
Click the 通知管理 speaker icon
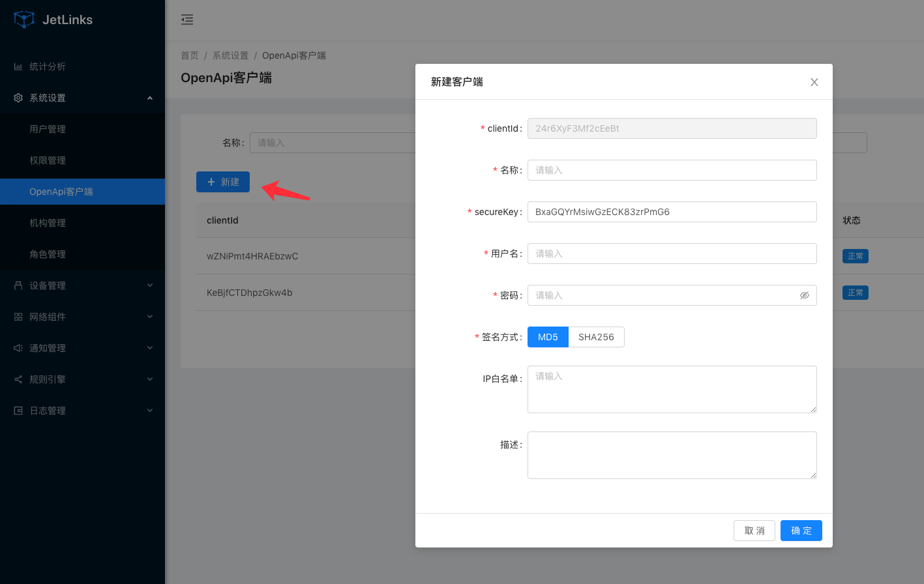pyautogui.click(x=18, y=348)
